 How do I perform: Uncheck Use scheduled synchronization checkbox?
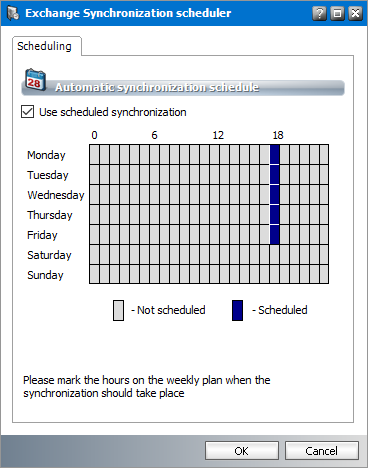pyautogui.click(x=27, y=112)
